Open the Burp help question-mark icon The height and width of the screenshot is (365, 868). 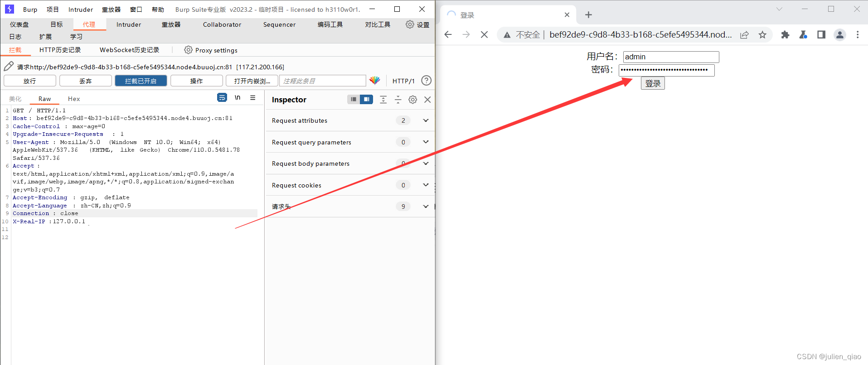[426, 81]
